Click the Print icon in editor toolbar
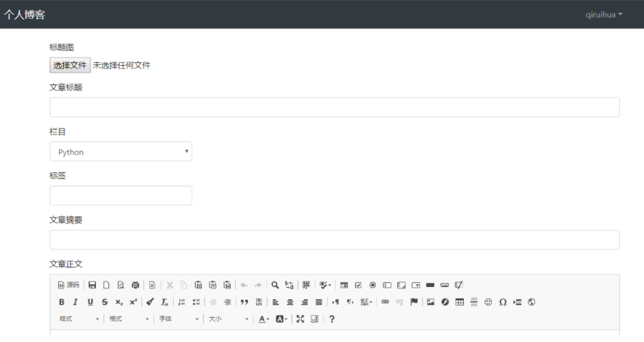This screenshot has width=644, height=342. click(x=135, y=285)
